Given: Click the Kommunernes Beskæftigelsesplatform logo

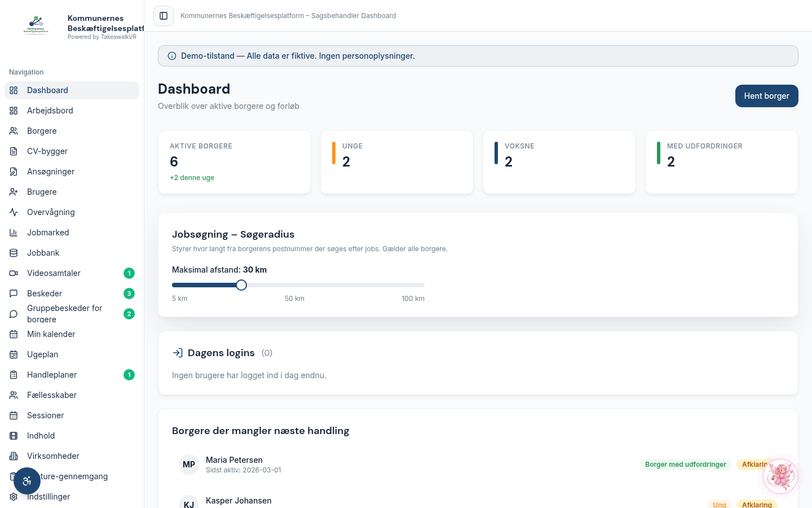Looking at the screenshot, I should click(x=36, y=26).
